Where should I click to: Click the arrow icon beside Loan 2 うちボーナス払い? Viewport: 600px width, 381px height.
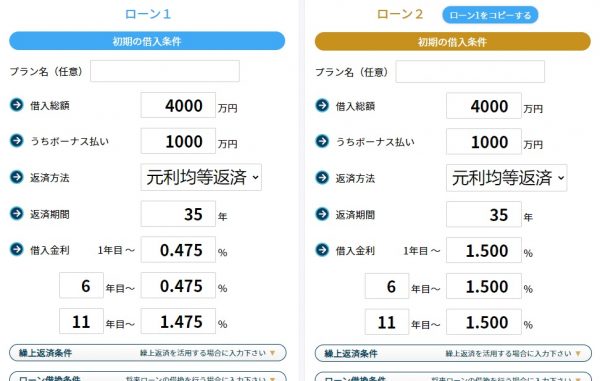click(322, 141)
